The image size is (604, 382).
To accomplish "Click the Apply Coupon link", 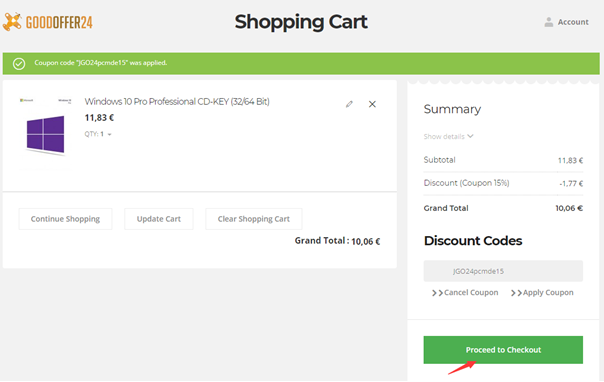I will pos(548,293).
